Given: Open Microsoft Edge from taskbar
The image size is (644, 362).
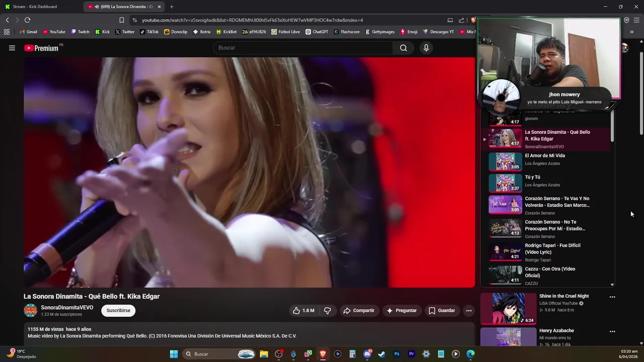Looking at the screenshot, I should 470,354.
